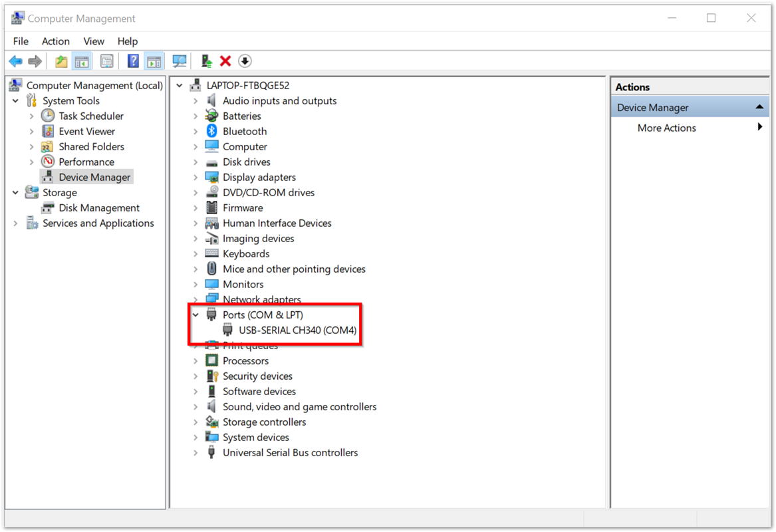
Task: Collapse the Ports (COM & LPT) category
Action: point(195,315)
